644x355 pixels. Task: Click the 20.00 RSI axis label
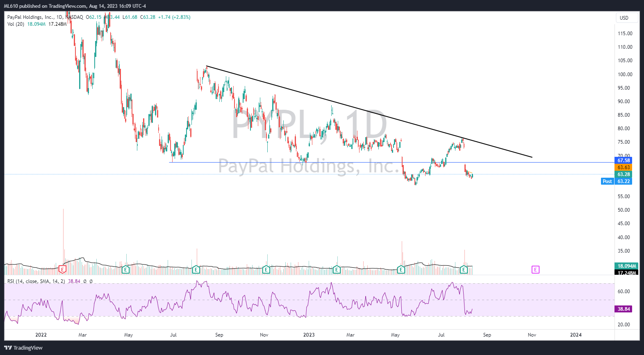click(x=624, y=325)
